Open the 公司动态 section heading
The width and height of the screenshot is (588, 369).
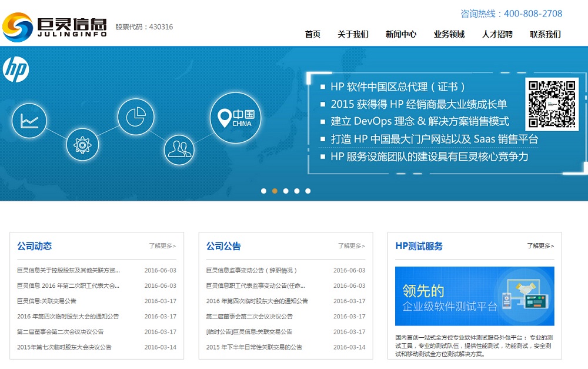point(35,246)
